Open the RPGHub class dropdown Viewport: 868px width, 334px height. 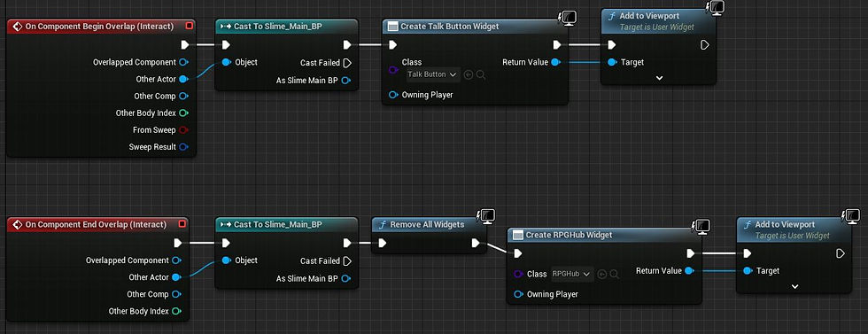pyautogui.click(x=572, y=274)
